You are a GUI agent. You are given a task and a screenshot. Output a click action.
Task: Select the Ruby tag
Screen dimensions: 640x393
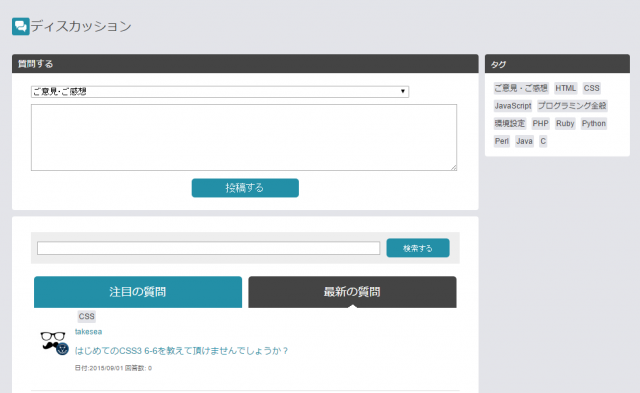pyautogui.click(x=565, y=123)
